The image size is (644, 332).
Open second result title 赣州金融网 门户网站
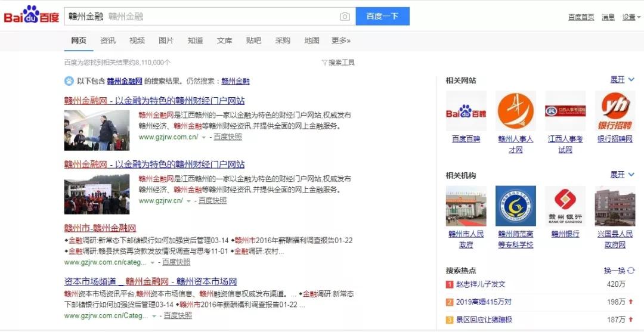point(154,165)
